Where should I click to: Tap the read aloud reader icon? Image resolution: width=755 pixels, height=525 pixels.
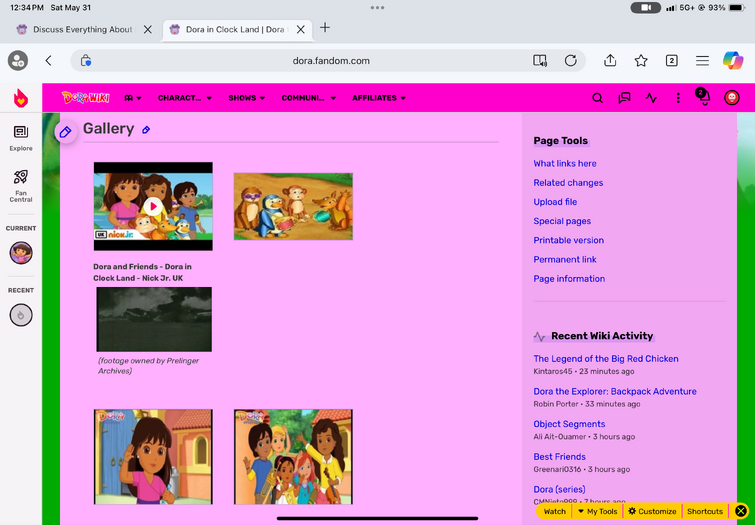coord(540,61)
